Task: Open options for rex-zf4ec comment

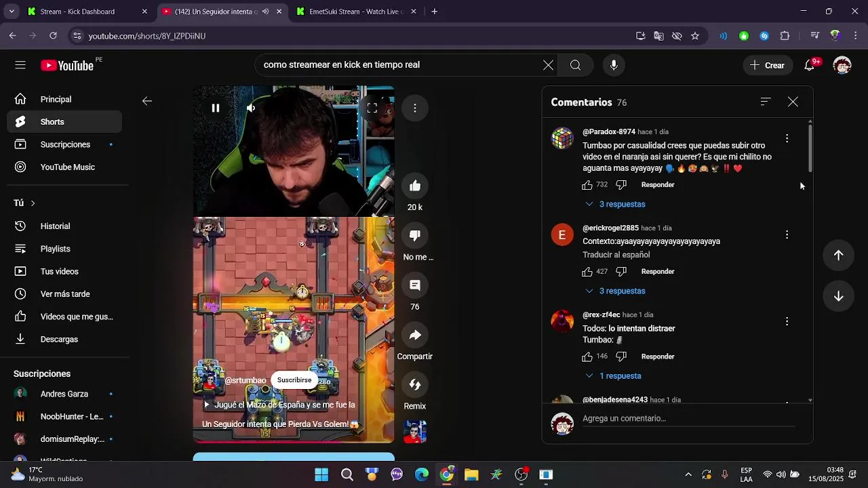Action: 787,321
